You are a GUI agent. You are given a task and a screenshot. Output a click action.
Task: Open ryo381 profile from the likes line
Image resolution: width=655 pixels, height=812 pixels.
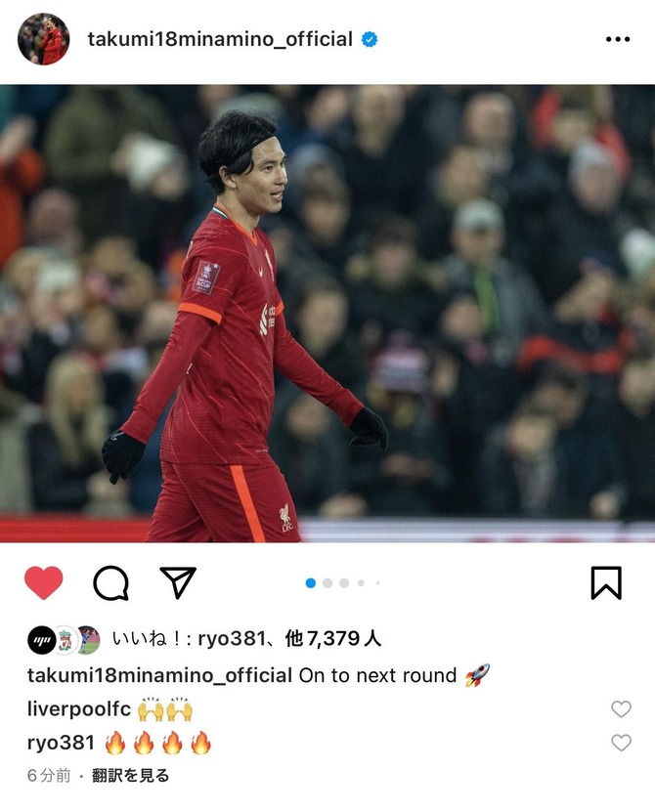click(232, 639)
